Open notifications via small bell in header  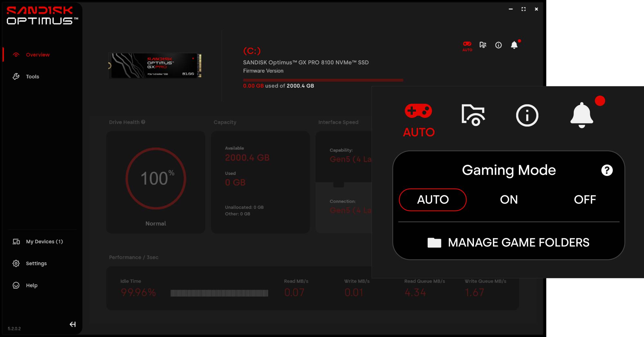[x=515, y=45]
